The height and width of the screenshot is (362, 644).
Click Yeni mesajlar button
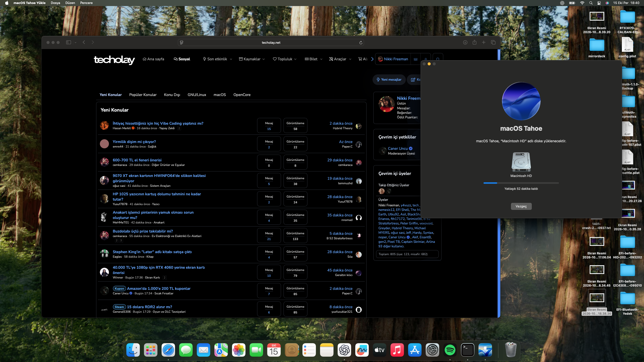pos(389,80)
